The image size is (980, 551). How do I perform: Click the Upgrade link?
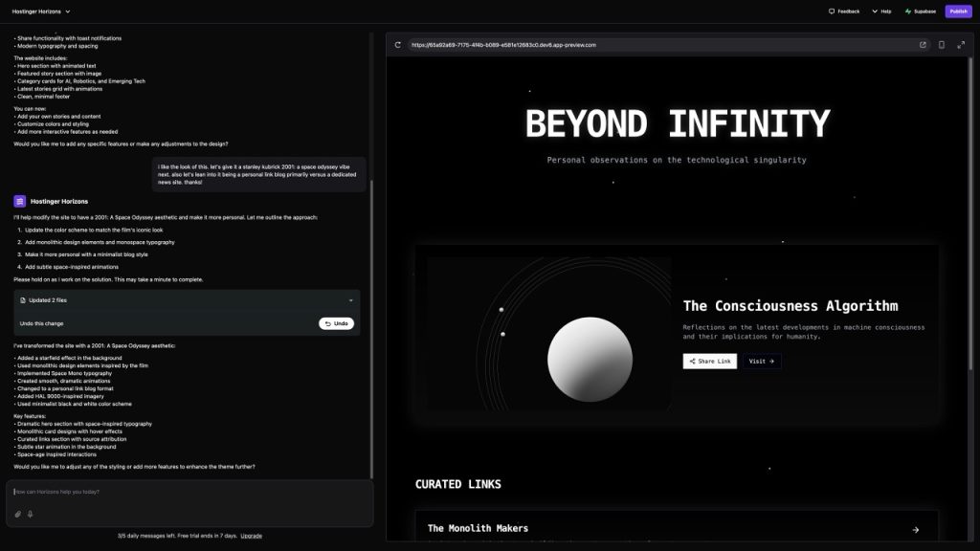[x=251, y=536]
